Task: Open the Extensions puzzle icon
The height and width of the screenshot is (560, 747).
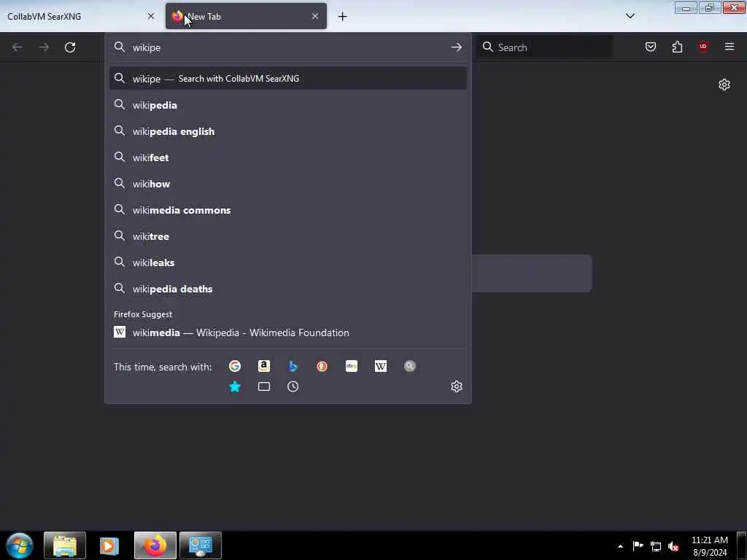Action: coord(677,47)
